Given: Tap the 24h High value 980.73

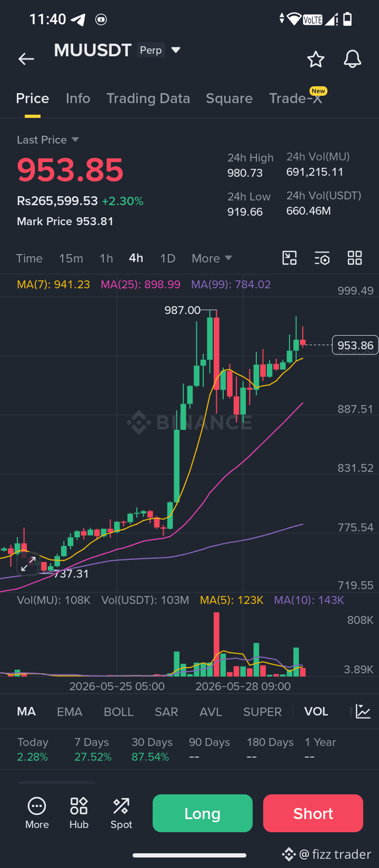Looking at the screenshot, I should pos(245,173).
